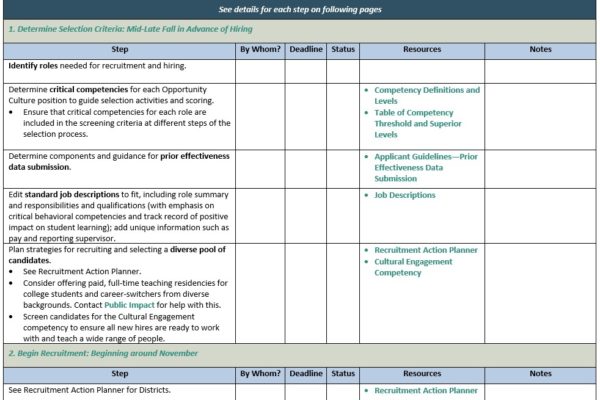Viewport: 600px width, 400px height.
Task: Click By Whom cell for critical competencies row
Action: point(260,116)
